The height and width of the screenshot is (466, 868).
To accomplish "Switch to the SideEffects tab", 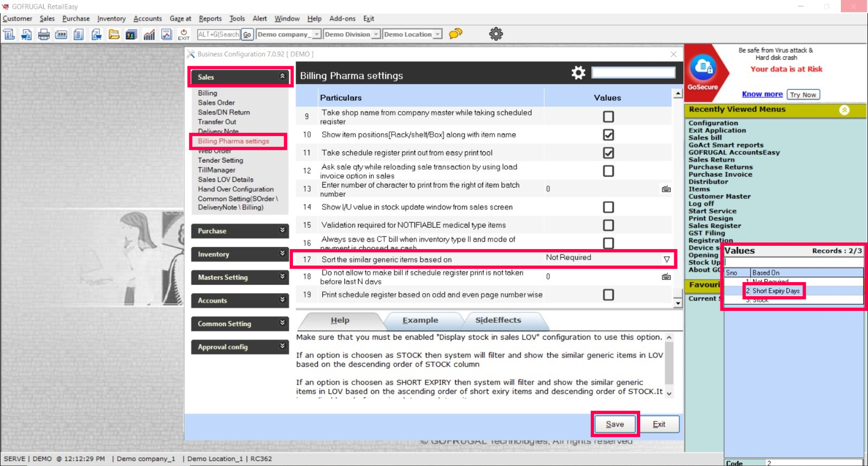I will [498, 320].
